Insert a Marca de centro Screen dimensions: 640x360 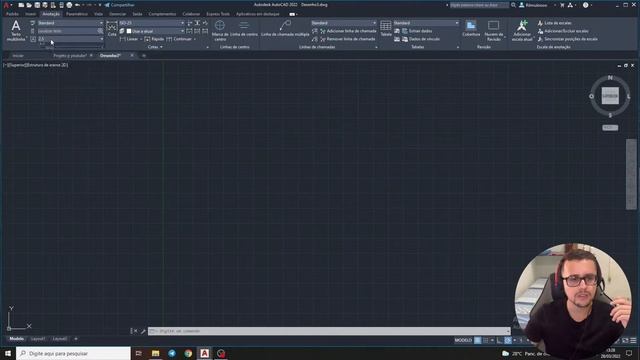pos(220,31)
